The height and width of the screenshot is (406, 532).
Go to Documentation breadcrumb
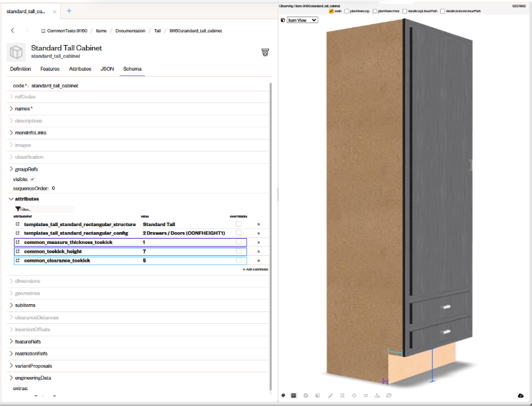click(130, 30)
